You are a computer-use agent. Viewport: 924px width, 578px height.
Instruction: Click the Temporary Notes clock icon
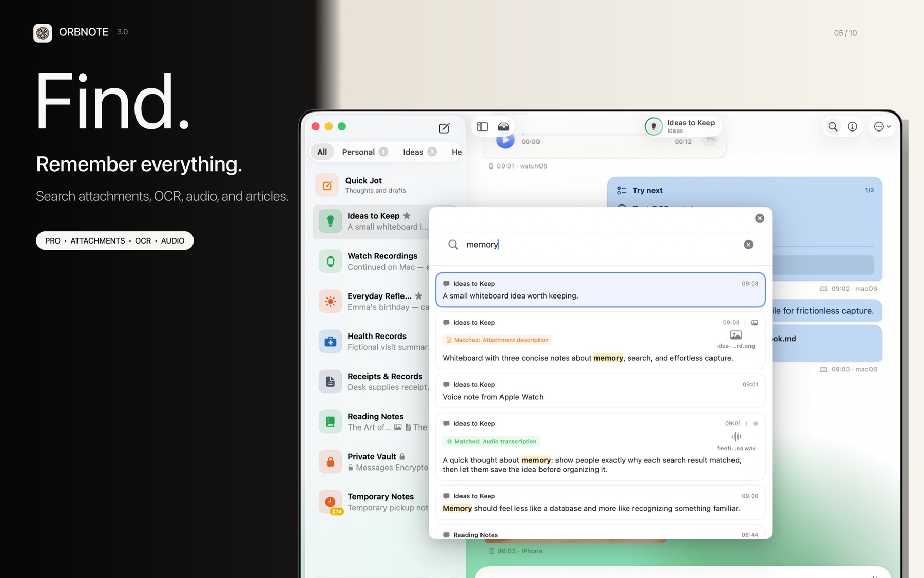330,502
